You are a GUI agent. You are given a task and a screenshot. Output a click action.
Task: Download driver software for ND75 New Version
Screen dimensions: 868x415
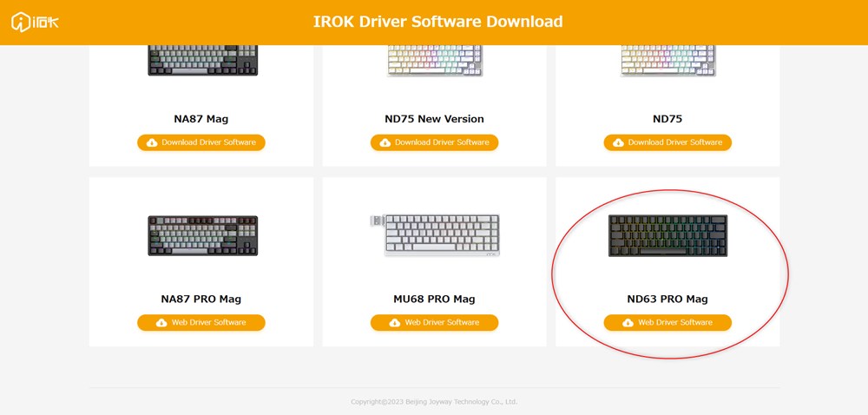pos(434,142)
